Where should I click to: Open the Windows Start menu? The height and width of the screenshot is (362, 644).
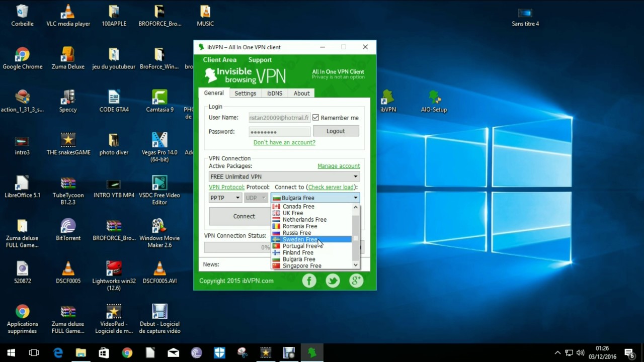pyautogui.click(x=11, y=353)
